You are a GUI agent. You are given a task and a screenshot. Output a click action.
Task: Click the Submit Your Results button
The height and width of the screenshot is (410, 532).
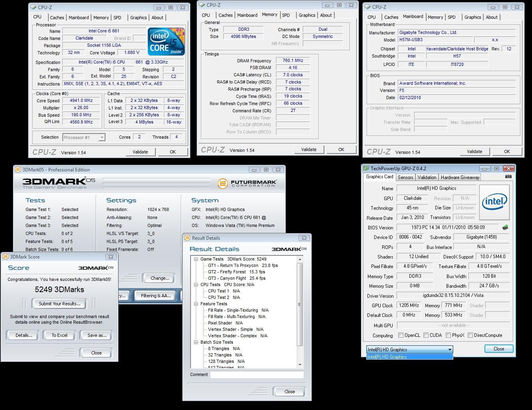click(x=60, y=304)
